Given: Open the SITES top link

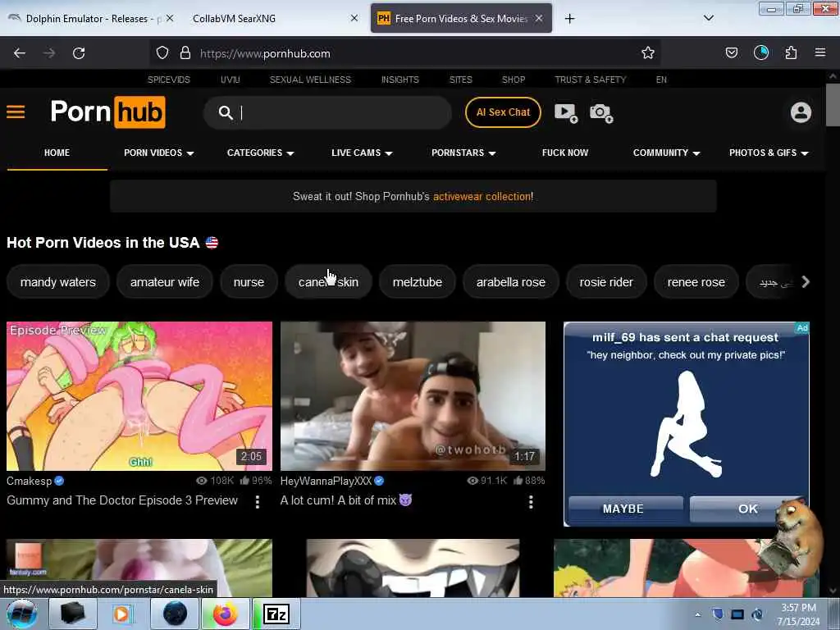Looking at the screenshot, I should pyautogui.click(x=461, y=80).
